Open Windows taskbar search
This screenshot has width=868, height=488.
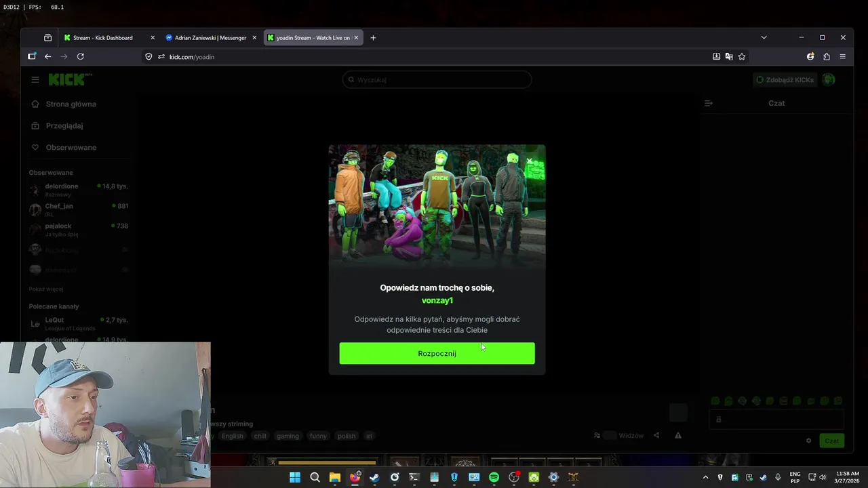point(315,477)
